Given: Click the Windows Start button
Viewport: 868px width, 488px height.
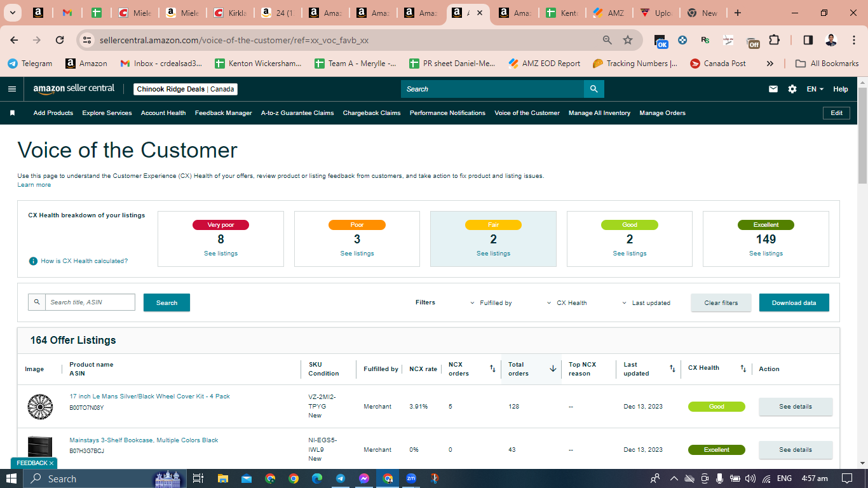Looking at the screenshot, I should click(11, 478).
